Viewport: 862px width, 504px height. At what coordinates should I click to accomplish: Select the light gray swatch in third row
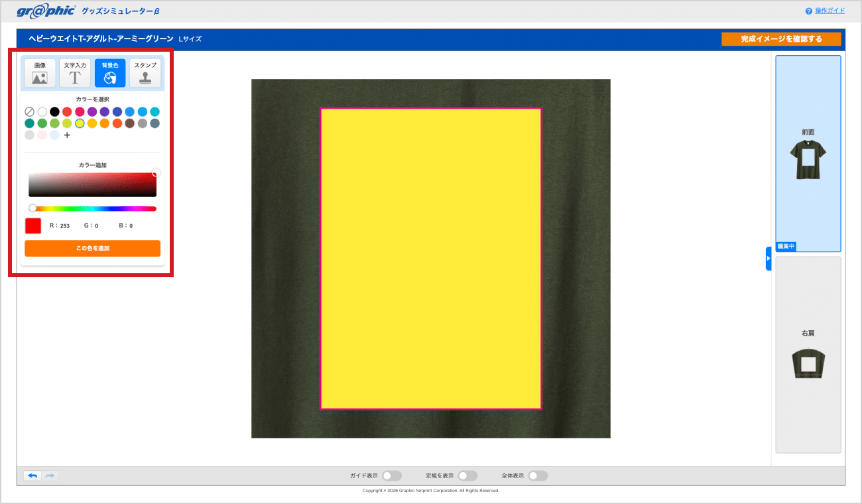pos(29,135)
